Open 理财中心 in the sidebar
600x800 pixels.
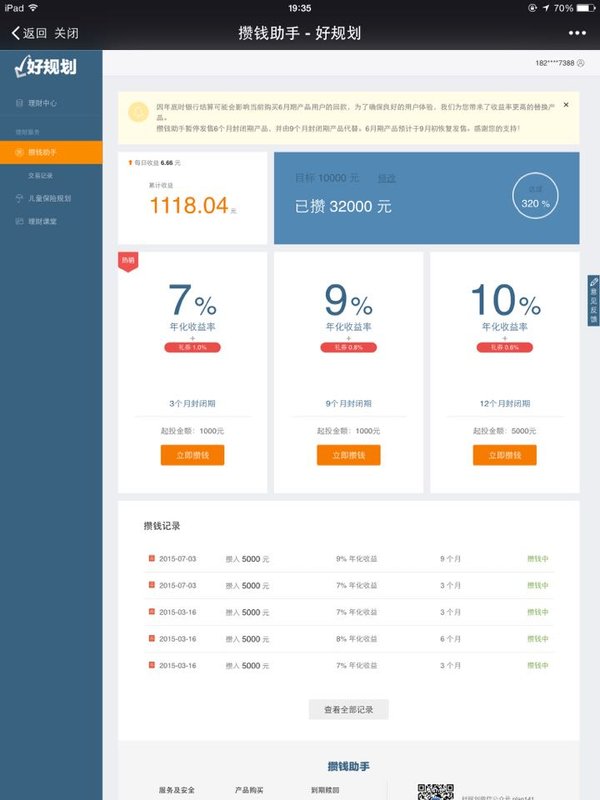point(42,103)
